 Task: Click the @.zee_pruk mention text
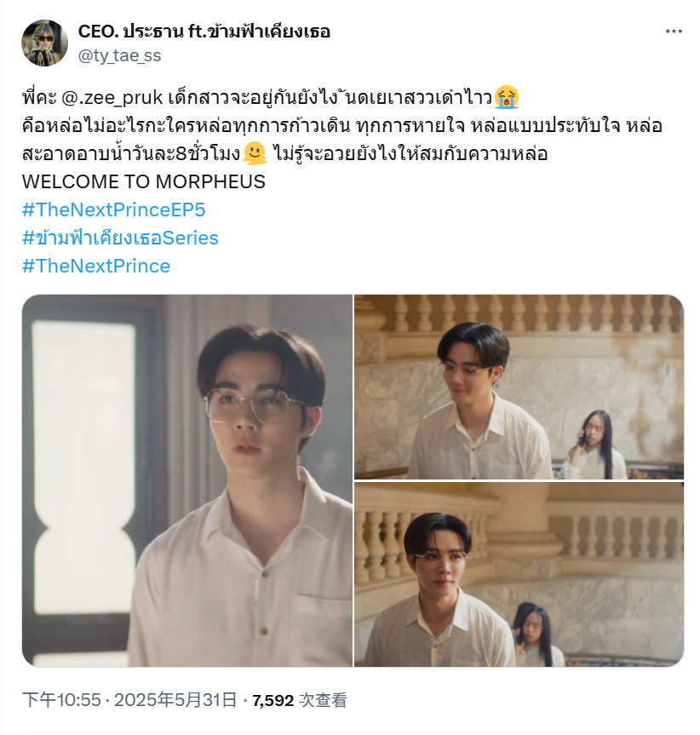pyautogui.click(x=112, y=97)
